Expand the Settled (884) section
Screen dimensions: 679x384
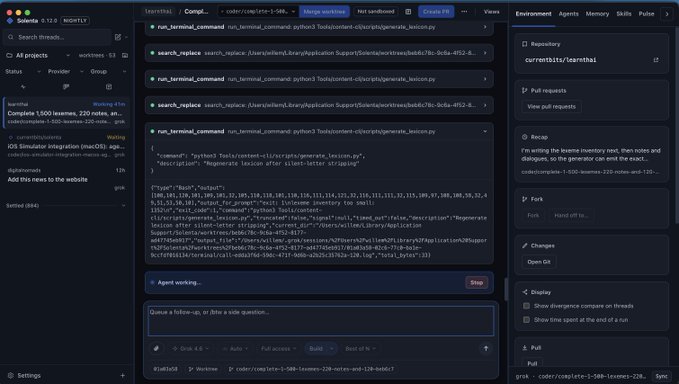pos(65,206)
